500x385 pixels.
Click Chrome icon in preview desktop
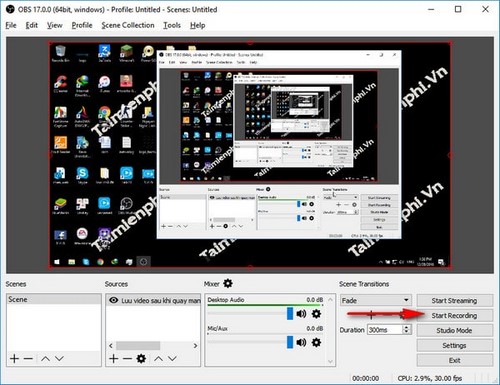(104, 115)
